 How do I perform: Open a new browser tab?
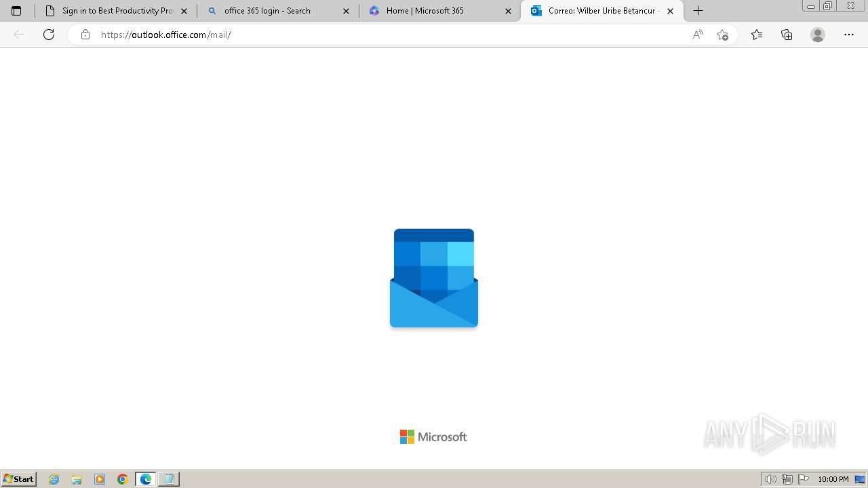click(x=698, y=11)
